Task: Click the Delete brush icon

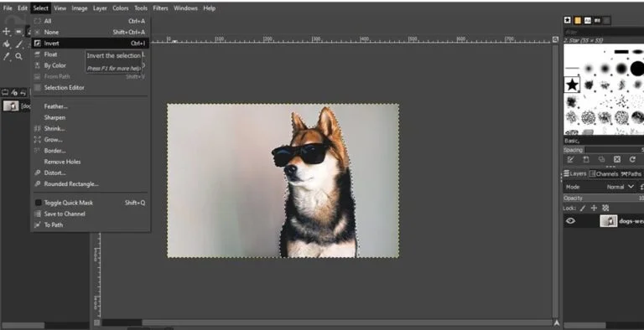Action: pyautogui.click(x=617, y=159)
